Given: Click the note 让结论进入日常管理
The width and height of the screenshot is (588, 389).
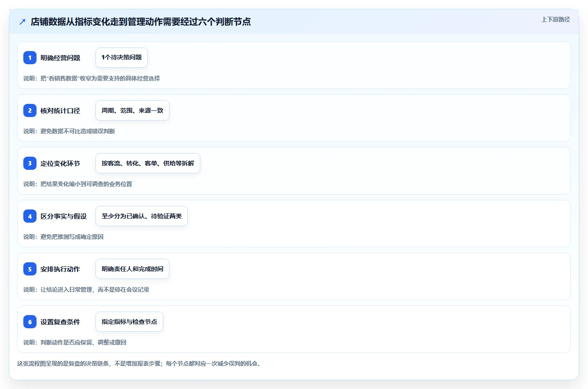Looking at the screenshot, I should [86, 290].
